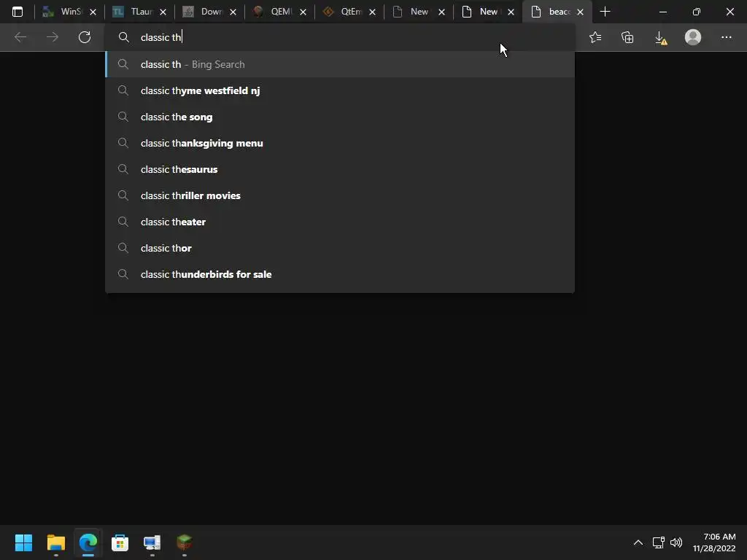Select 'classic thyme westfield nj' suggestion

tap(340, 90)
